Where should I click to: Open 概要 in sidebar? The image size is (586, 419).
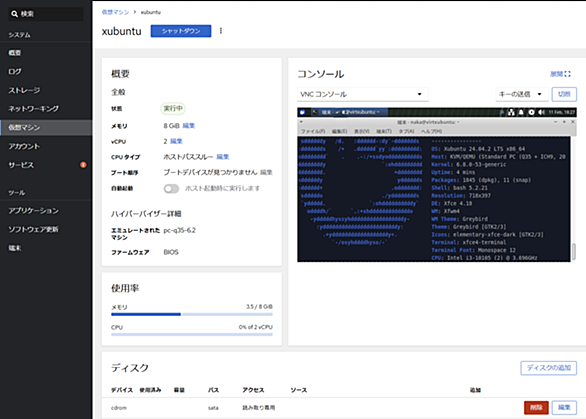[x=46, y=53]
